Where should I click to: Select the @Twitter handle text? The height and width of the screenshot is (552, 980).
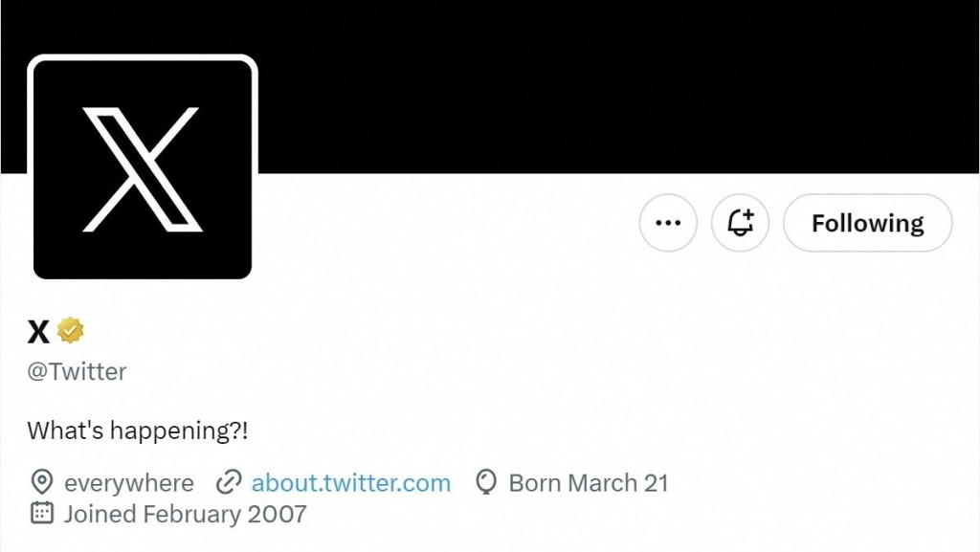[x=77, y=371]
